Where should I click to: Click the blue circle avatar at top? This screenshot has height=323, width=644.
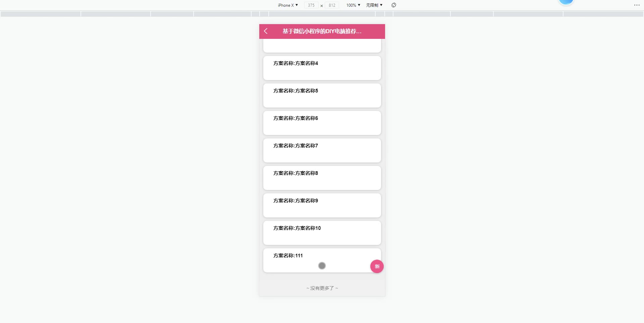point(566,2)
